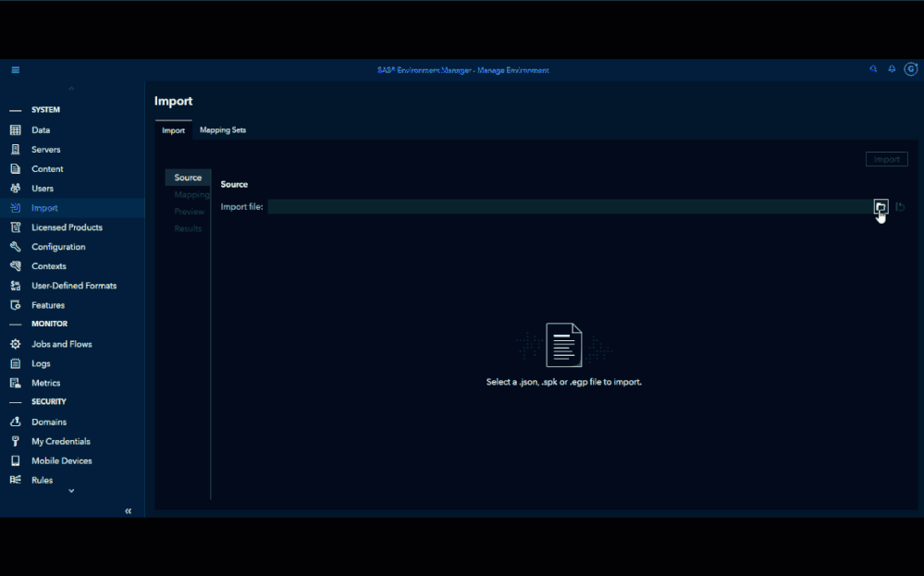
Task: Open Mobile Devices page
Action: point(62,460)
